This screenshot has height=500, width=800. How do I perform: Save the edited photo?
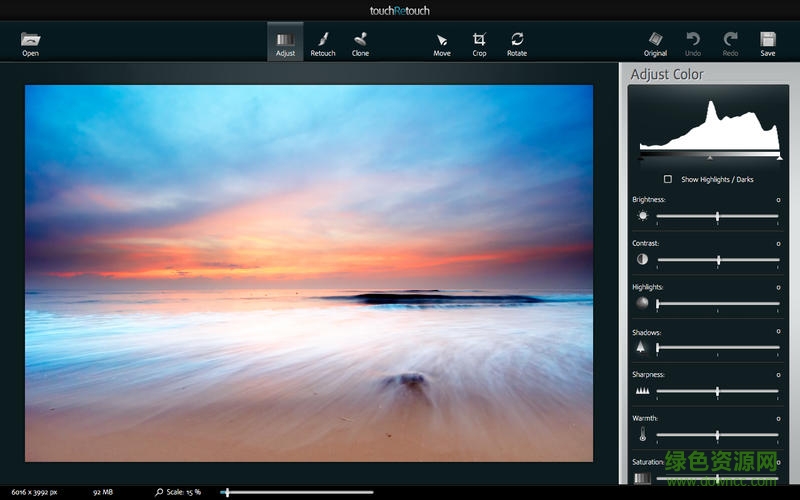[x=767, y=43]
